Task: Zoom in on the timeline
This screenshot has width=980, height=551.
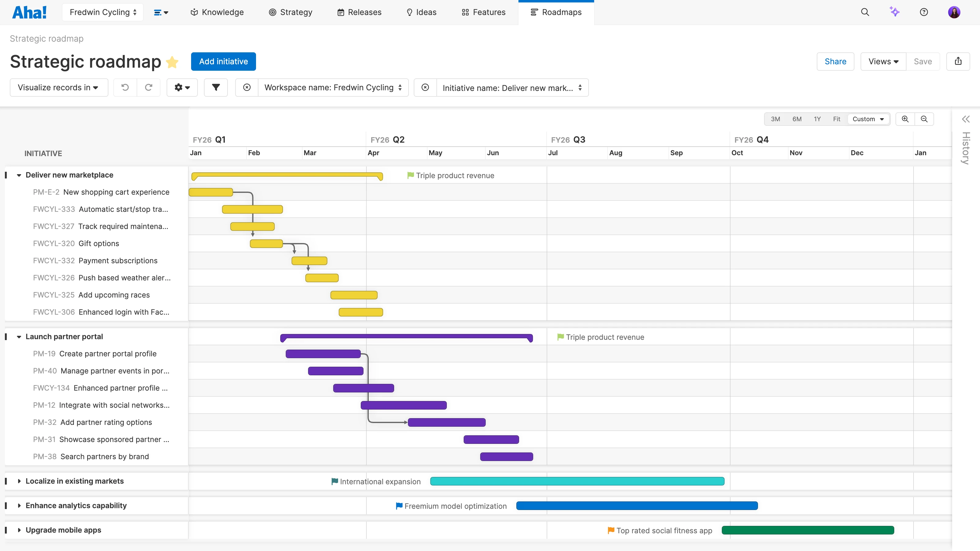Action: [906, 119]
